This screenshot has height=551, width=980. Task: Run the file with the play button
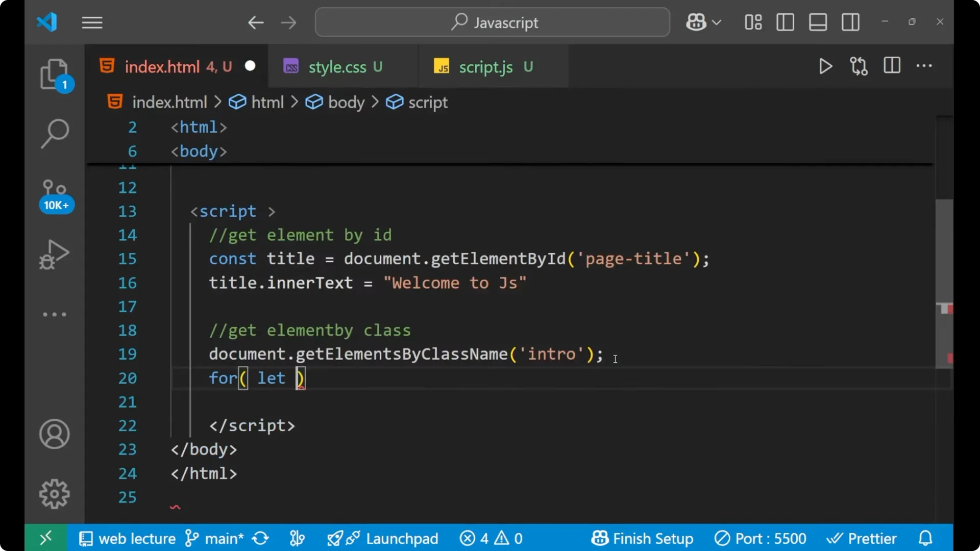tap(825, 66)
